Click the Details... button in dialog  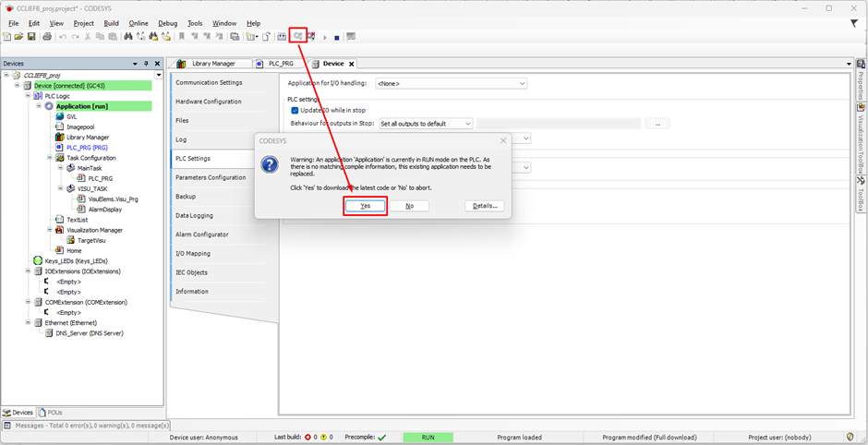coord(485,206)
